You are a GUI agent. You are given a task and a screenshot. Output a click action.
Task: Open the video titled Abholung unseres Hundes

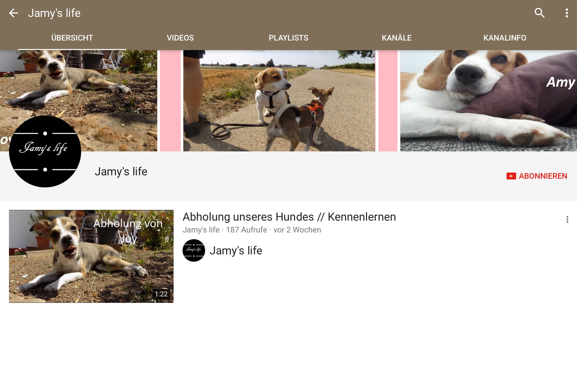[289, 217]
